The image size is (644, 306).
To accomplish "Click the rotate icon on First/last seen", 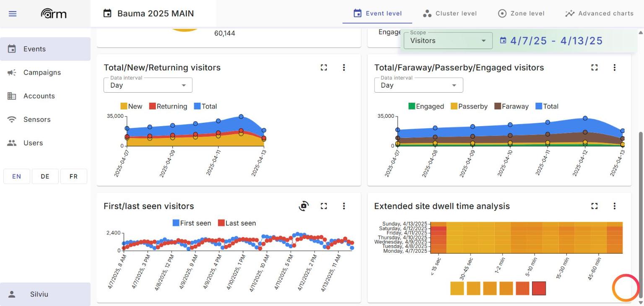I will point(304,206).
